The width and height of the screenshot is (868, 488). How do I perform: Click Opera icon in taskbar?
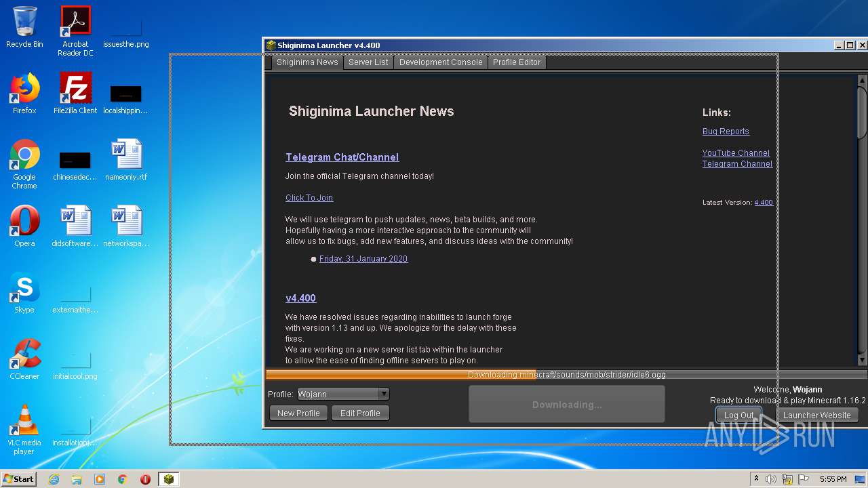[145, 479]
